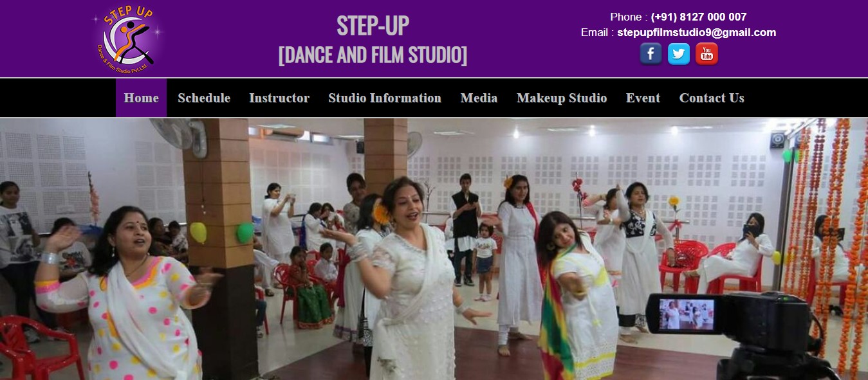This screenshot has height=380, width=868.
Task: Click the stepupfilmstudio9@gmail.com email address
Action: click(696, 32)
